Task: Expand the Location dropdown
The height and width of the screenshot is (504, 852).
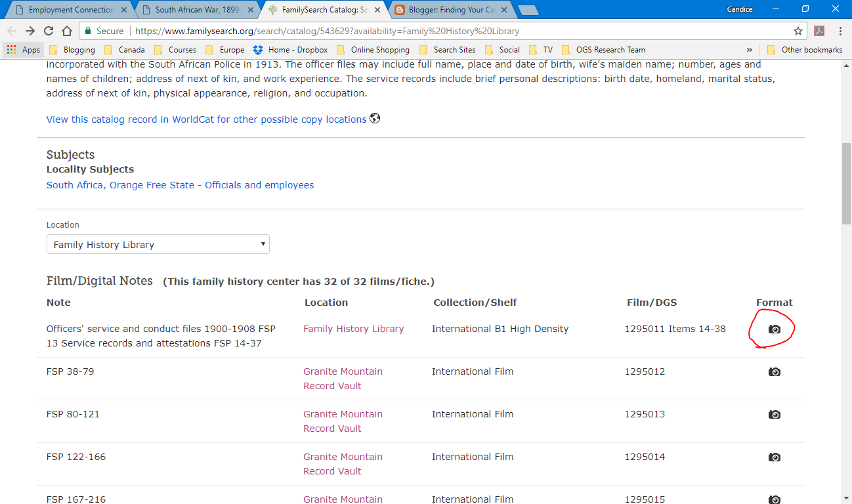Action: 158,245
